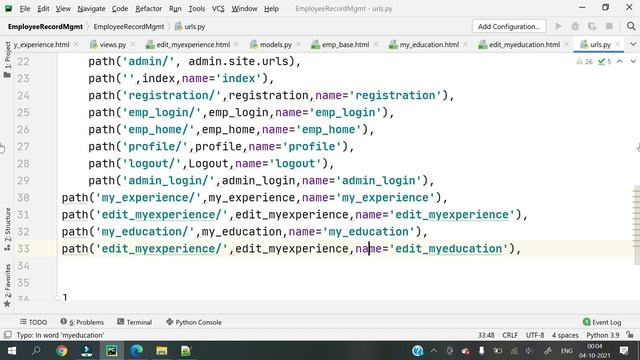The image size is (640, 360).
Task: Open the Terminal tool window
Action: pyautogui.click(x=134, y=322)
